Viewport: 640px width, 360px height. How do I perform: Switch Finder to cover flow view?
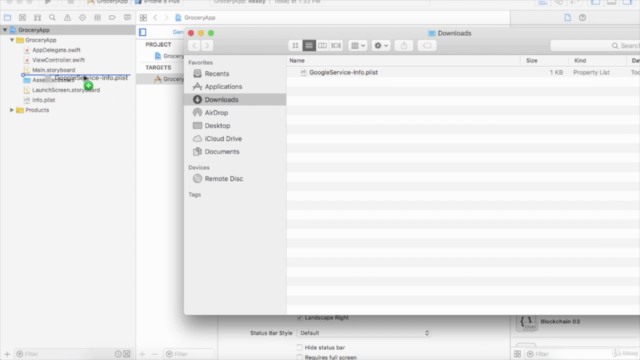336,45
